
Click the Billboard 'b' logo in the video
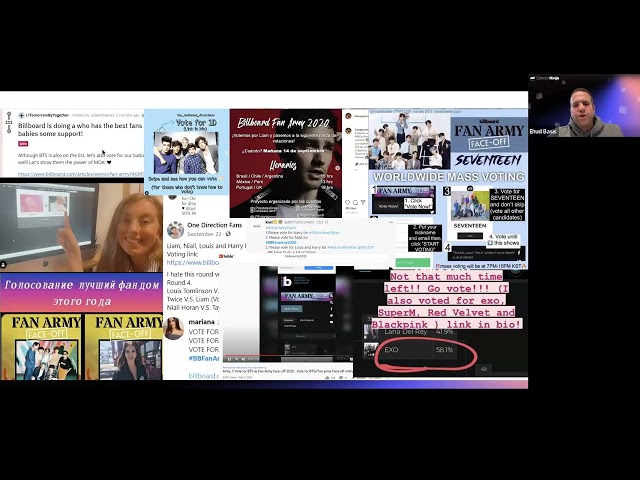coord(287,281)
